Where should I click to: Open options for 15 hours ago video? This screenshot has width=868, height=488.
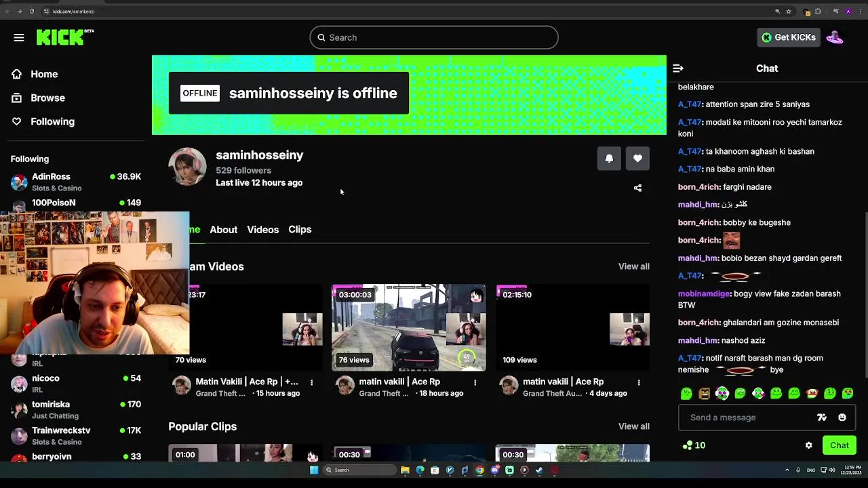(x=311, y=383)
